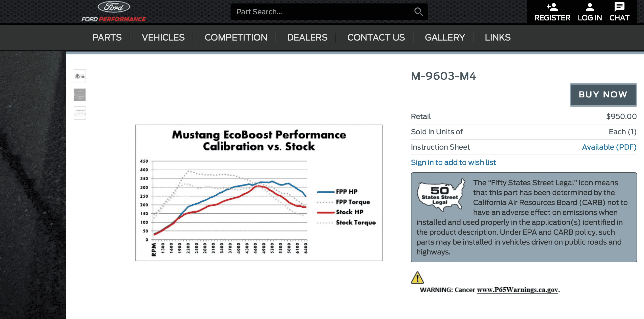Open the PARTS menu

pyautogui.click(x=107, y=38)
